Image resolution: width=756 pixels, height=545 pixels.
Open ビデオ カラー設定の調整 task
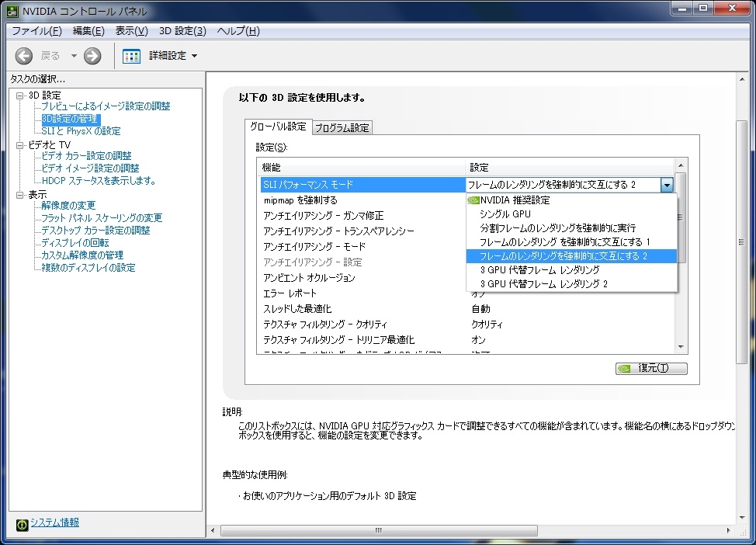point(86,156)
